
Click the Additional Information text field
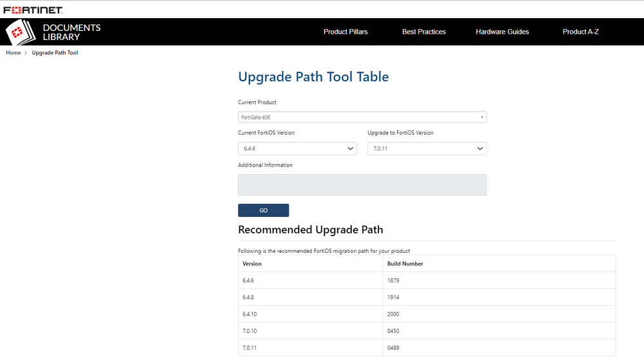tap(362, 185)
